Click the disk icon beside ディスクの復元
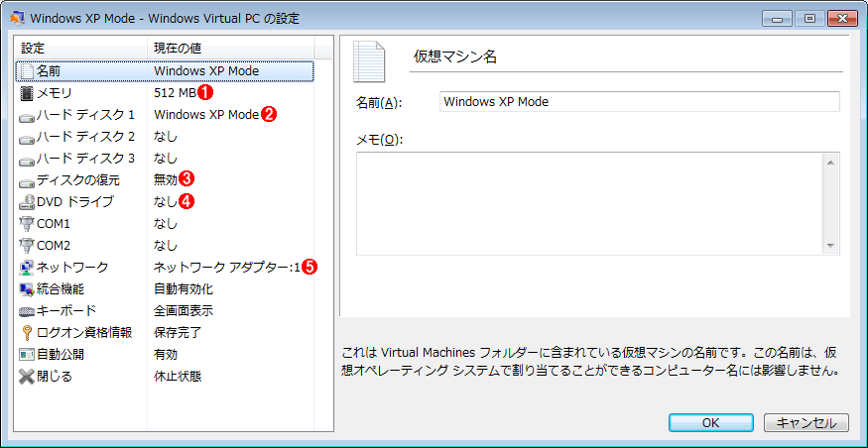This screenshot has height=448, width=868. click(x=27, y=181)
